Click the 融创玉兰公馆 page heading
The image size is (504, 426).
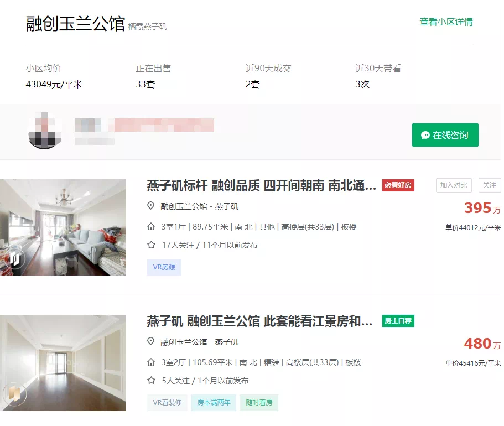click(75, 24)
